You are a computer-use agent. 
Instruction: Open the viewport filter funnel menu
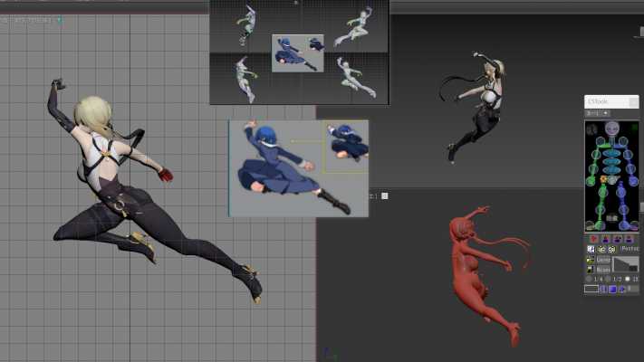(x=59, y=20)
